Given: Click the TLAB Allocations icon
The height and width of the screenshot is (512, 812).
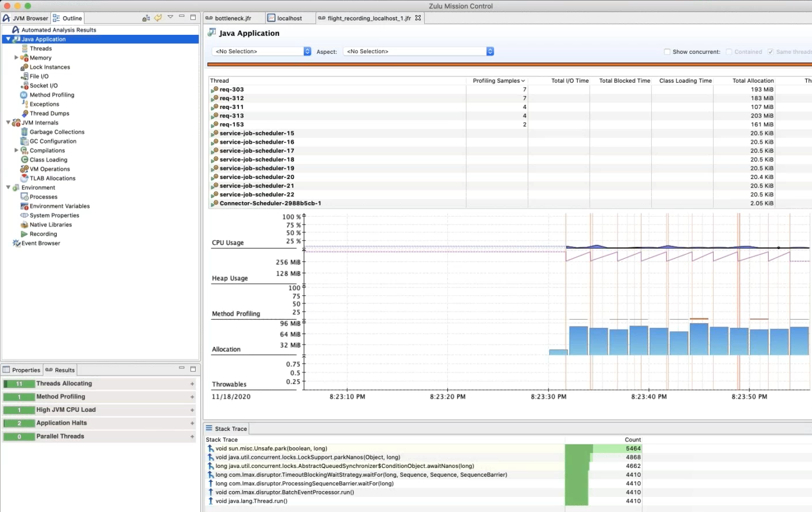Looking at the screenshot, I should click(24, 178).
